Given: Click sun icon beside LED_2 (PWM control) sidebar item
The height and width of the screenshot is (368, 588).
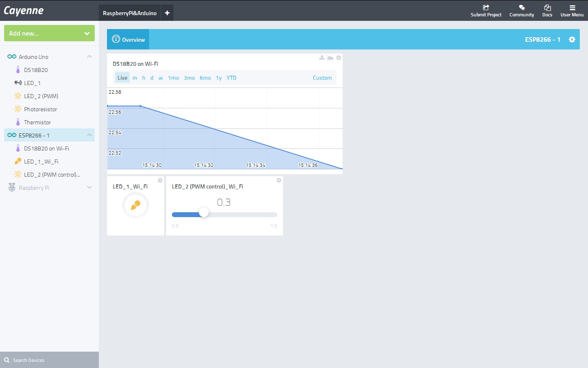Looking at the screenshot, I should pyautogui.click(x=18, y=175).
